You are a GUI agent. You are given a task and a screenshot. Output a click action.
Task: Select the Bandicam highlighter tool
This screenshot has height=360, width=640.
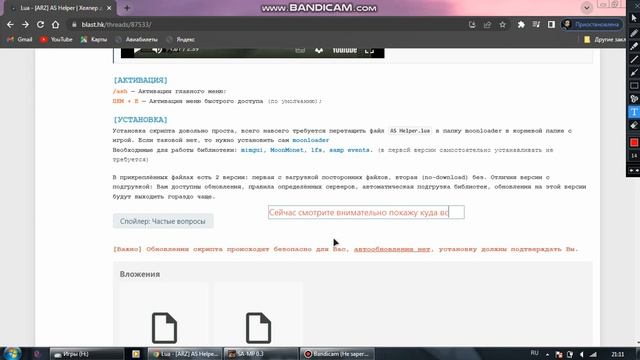[x=634, y=46]
